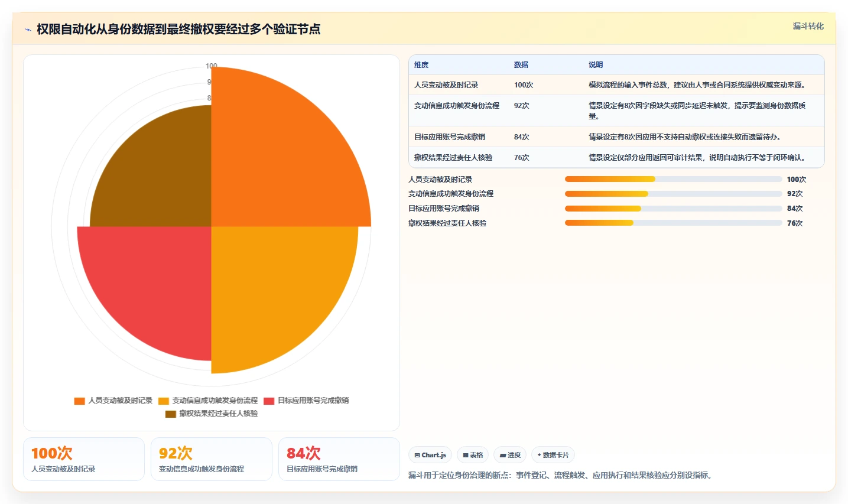Click the description starting 模拟流程的输入事件总数

click(x=698, y=85)
